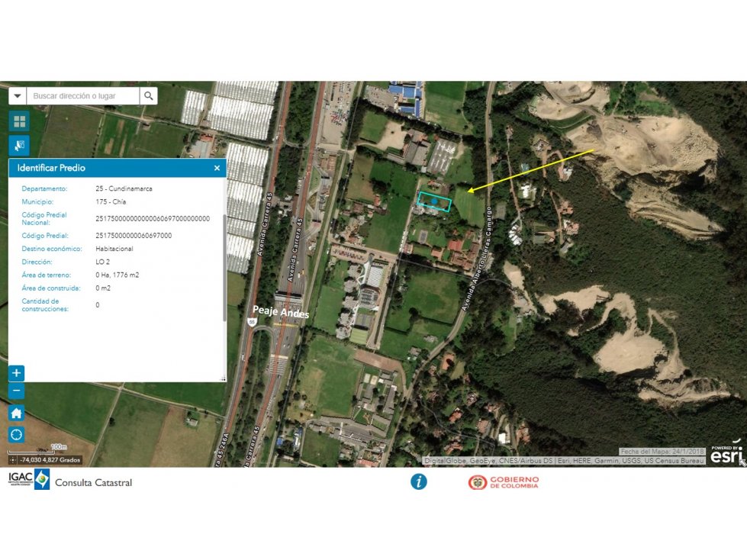Click the magnifying glass search button
The image size is (747, 560).
tap(149, 95)
